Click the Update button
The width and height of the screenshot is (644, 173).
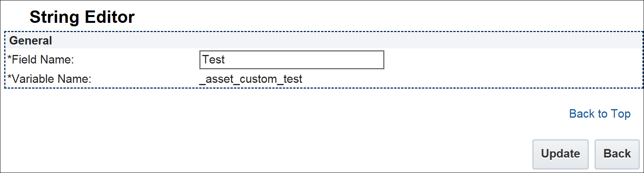(x=560, y=154)
